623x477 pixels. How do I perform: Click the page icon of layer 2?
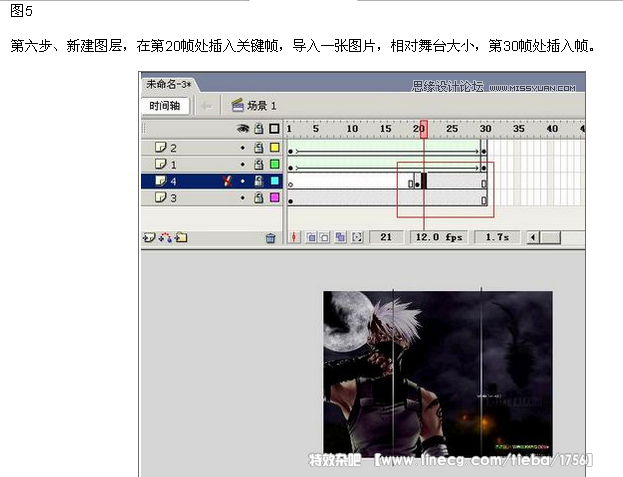161,147
